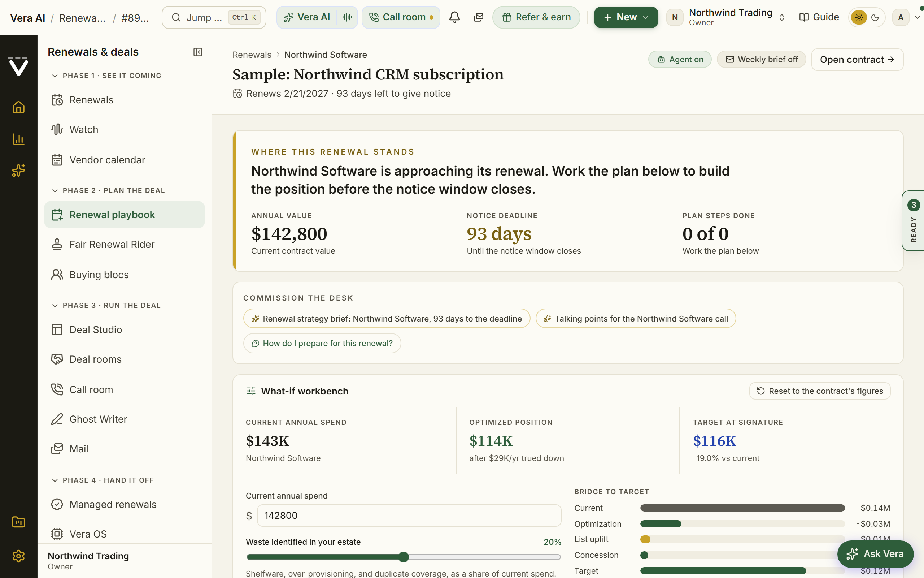This screenshot has width=924, height=578.
Task: Toggle the Weekly brief off pill
Action: coord(761,59)
